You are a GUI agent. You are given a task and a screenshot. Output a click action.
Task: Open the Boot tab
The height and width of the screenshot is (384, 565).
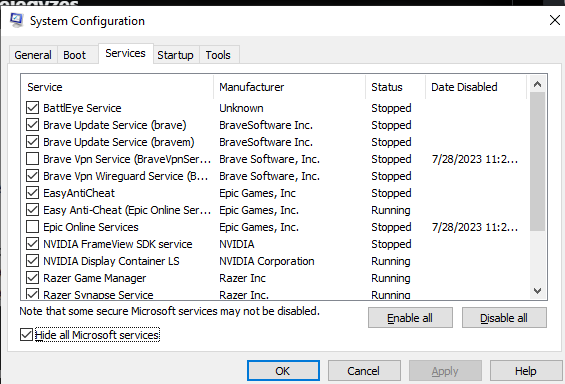(75, 55)
